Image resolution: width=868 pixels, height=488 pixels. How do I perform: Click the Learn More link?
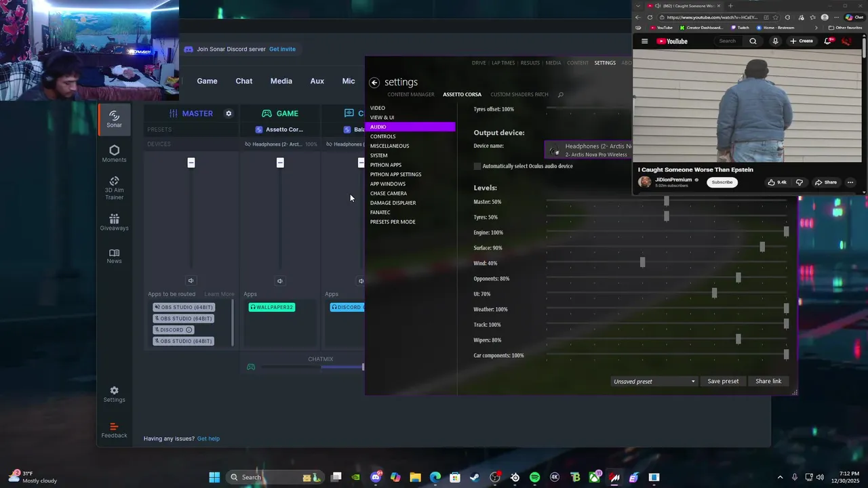[x=219, y=294]
